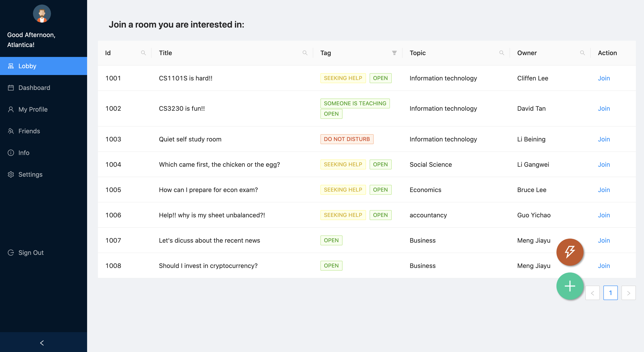Open the Title column search icon

[305, 53]
